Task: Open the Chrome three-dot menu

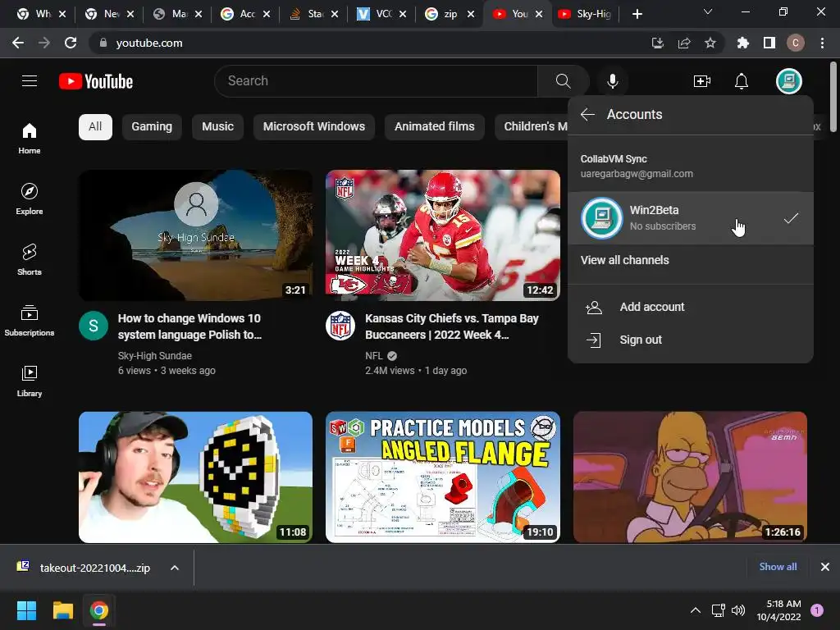Action: coord(822,43)
